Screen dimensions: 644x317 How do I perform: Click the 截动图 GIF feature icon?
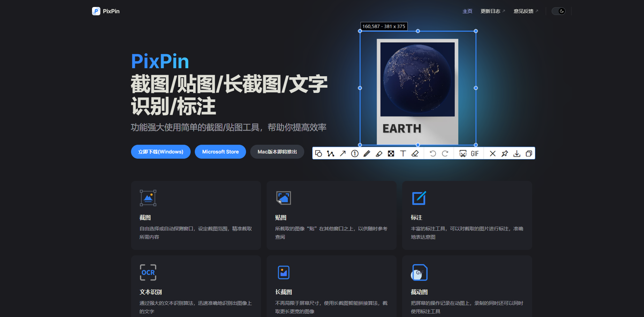(x=419, y=272)
